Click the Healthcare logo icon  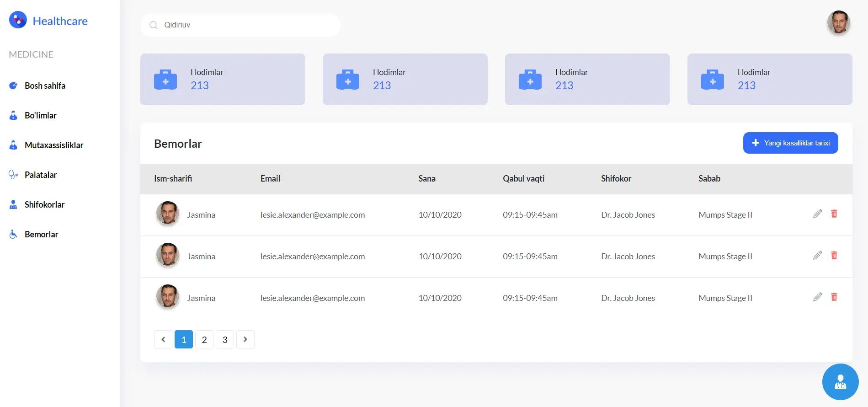18,20
